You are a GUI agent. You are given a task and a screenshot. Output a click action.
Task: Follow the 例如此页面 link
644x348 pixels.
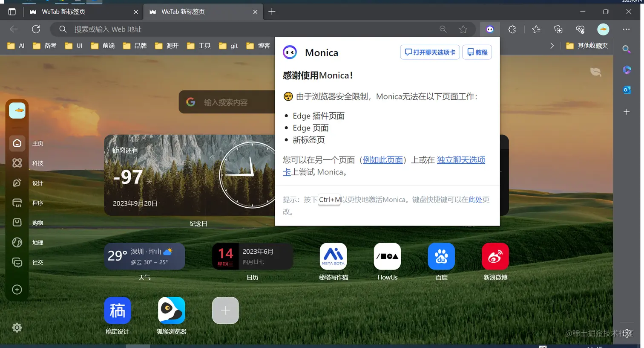[382, 160]
